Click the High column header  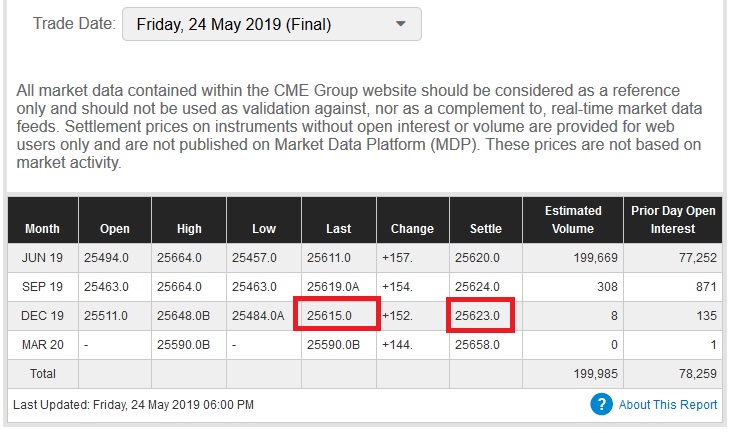(x=189, y=228)
